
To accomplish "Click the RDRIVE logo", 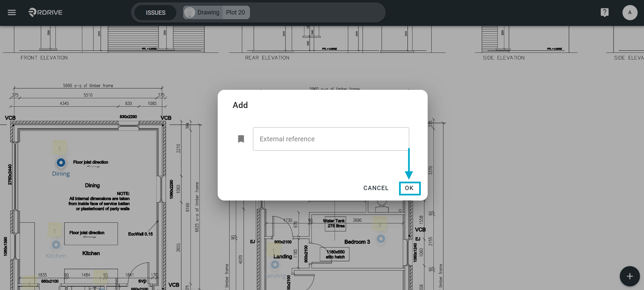I will pos(45,12).
